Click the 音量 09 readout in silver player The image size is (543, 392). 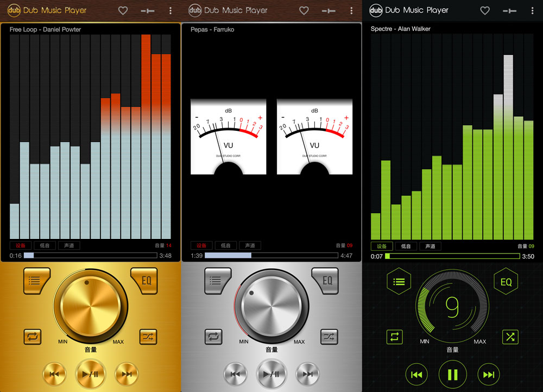344,245
